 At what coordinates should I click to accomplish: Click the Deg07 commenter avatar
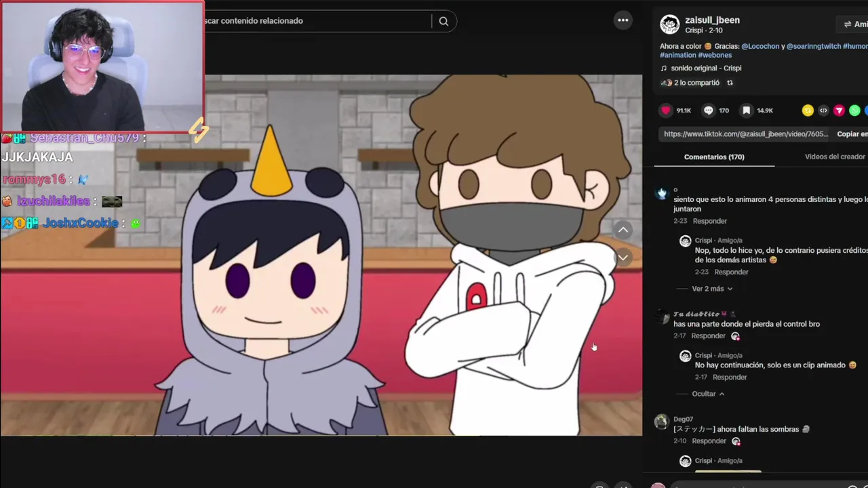[661, 422]
